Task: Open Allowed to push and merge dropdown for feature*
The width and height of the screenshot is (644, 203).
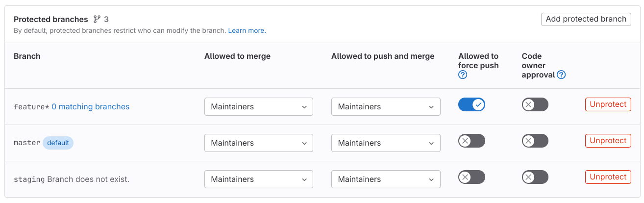Action: point(386,106)
